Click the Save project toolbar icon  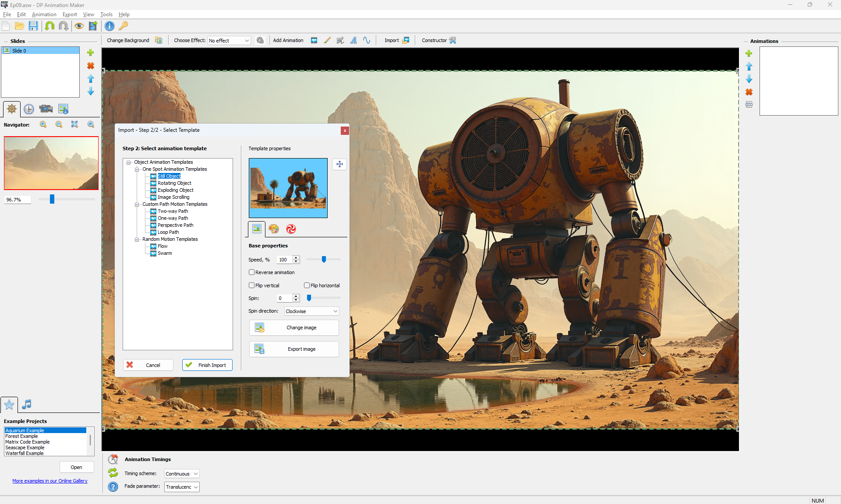pos(33,26)
